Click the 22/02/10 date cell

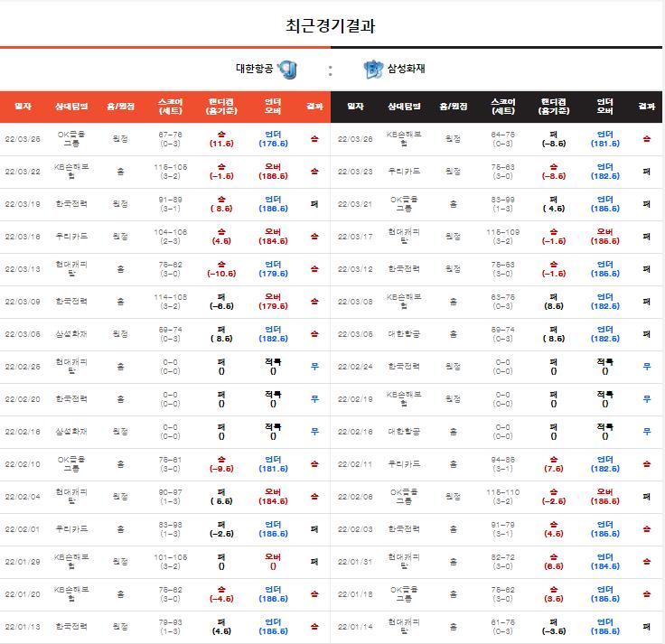(23, 464)
